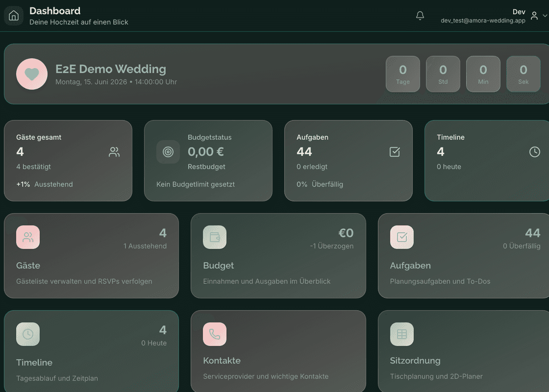The image size is (549, 392).
Task: Click the '44' count in Aufgaben stat card
Action: pos(304,152)
